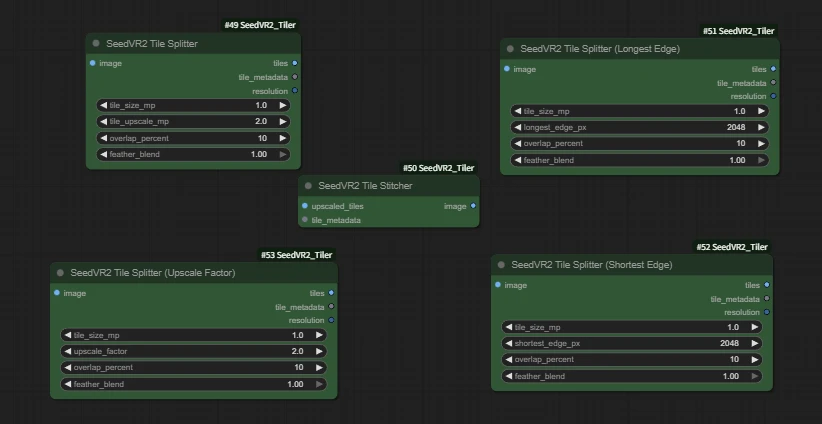
Task: Click the upscaled_tiles input port on Tile Stitcher
Action: pyautogui.click(x=305, y=206)
